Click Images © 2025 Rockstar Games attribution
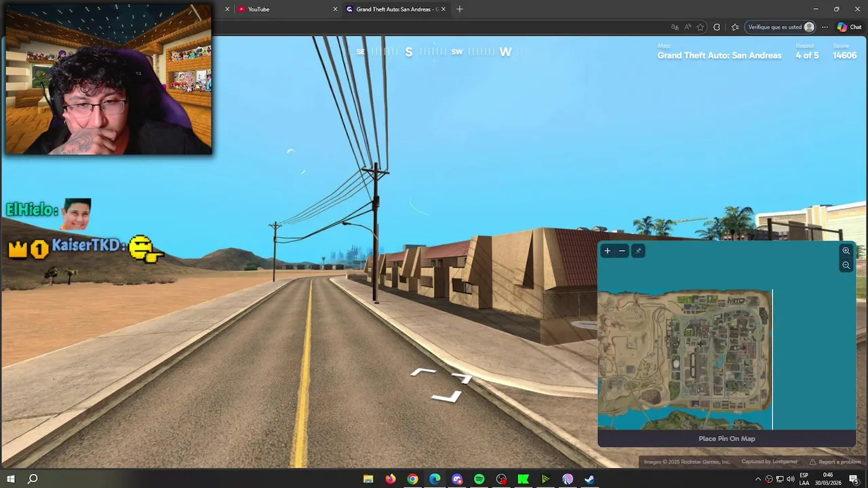The image size is (868, 488). point(687,462)
